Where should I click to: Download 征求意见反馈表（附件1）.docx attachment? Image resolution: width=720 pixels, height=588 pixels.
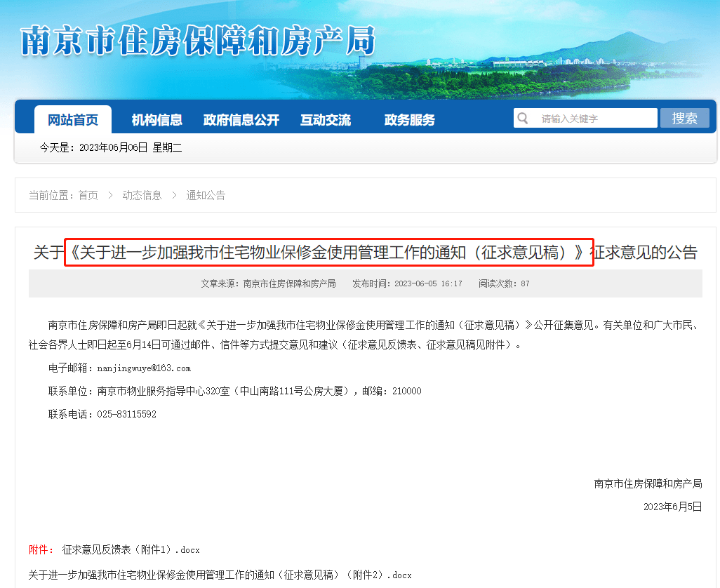point(131,550)
